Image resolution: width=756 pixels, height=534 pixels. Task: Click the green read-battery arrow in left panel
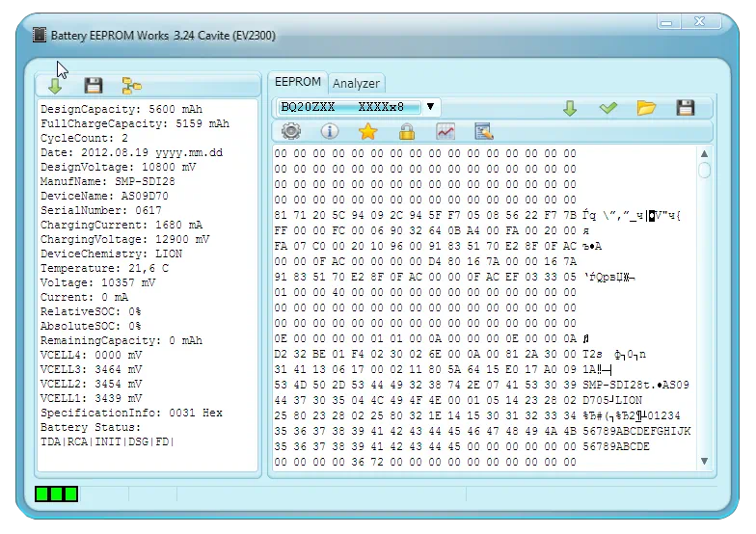[55, 86]
